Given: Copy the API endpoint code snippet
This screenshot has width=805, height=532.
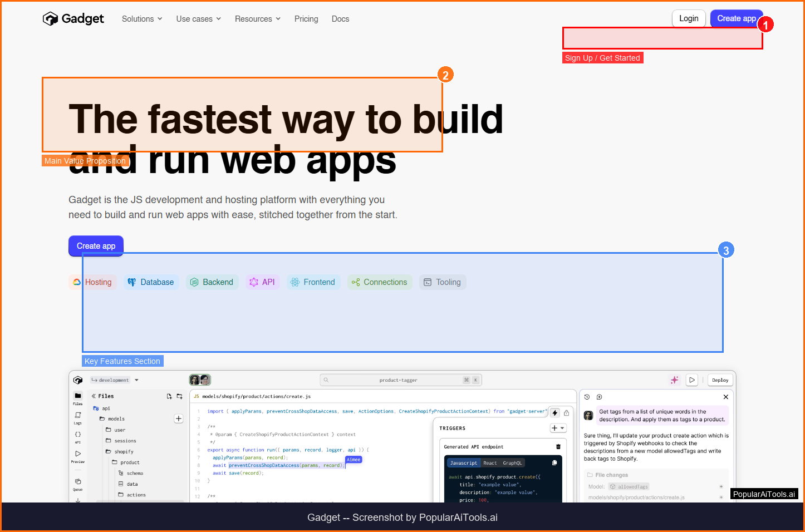Looking at the screenshot, I should (554, 463).
